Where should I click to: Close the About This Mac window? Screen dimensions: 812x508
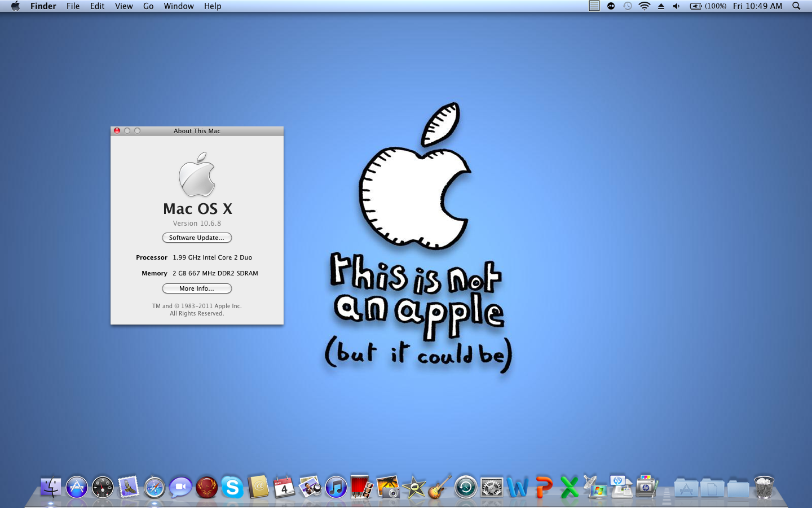tap(117, 130)
